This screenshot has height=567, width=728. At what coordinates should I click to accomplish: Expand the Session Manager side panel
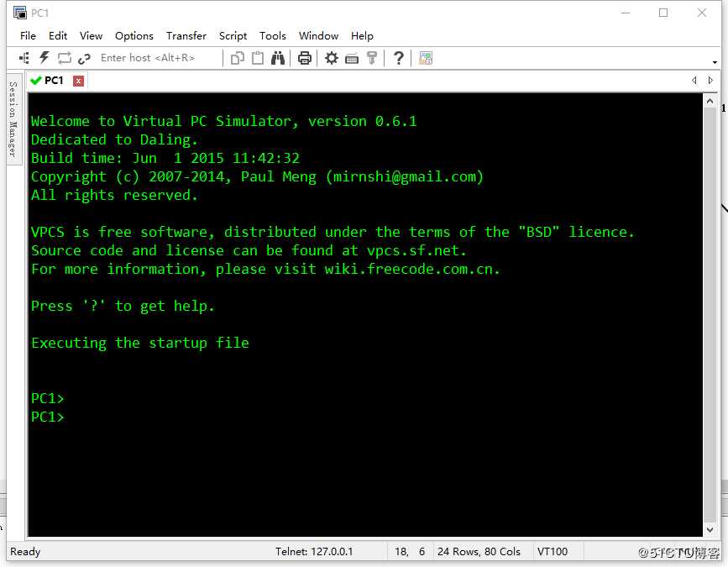click(x=13, y=118)
